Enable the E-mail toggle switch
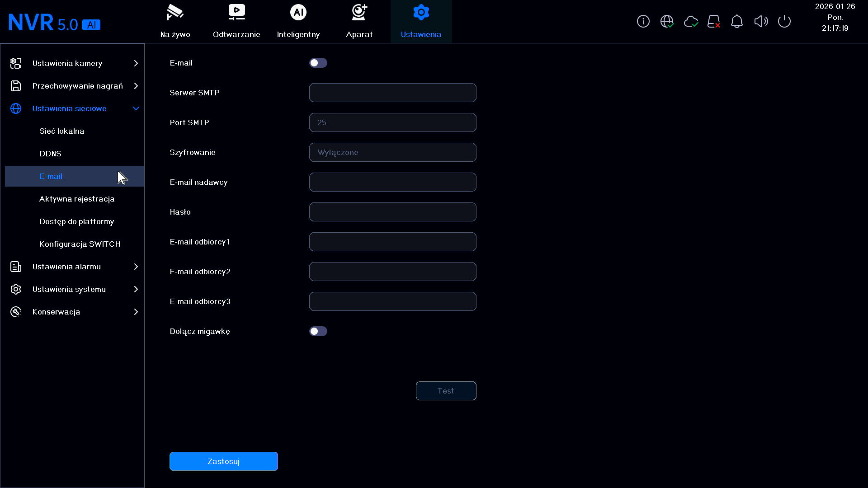Screen dimensions: 868x488 click(318, 63)
